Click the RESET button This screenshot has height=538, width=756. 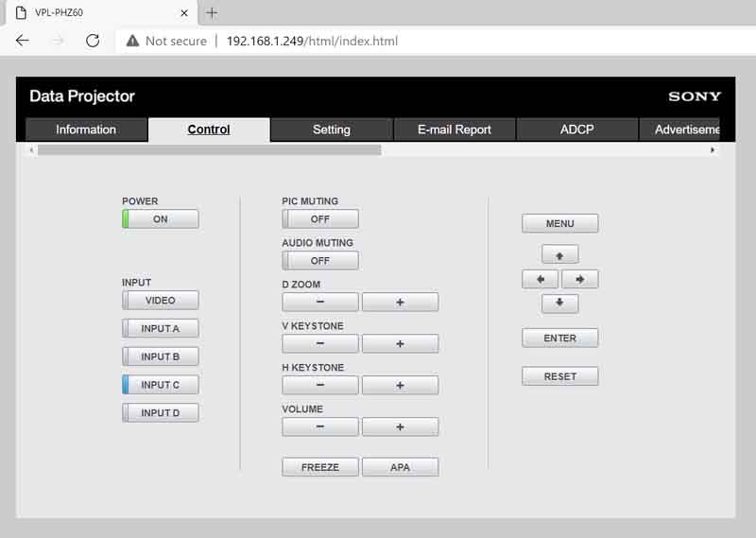pyautogui.click(x=559, y=376)
